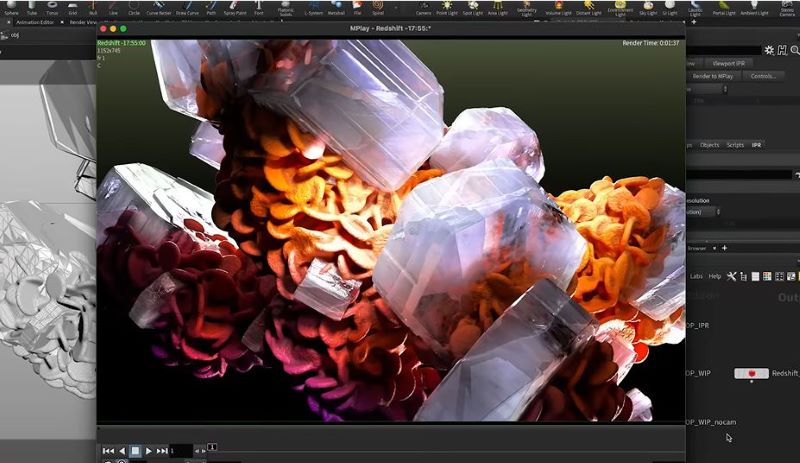Stop playback in MPlay
The height and width of the screenshot is (463, 800).
(x=135, y=451)
